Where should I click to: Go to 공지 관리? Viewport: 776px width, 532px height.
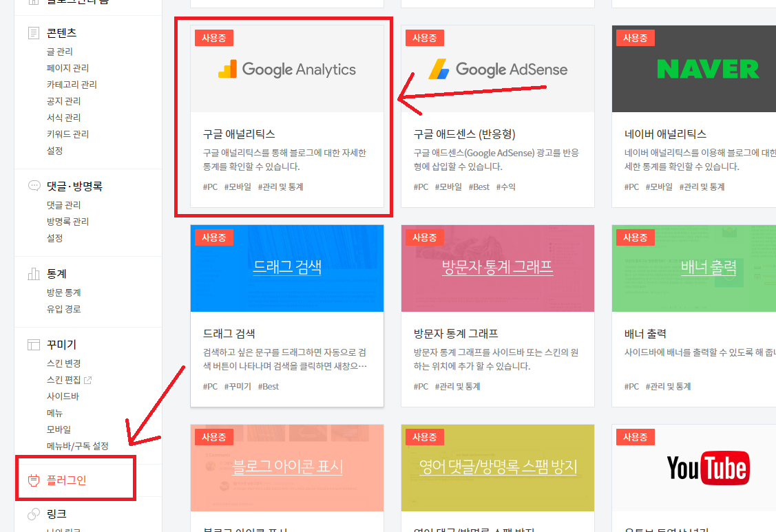pyautogui.click(x=63, y=101)
